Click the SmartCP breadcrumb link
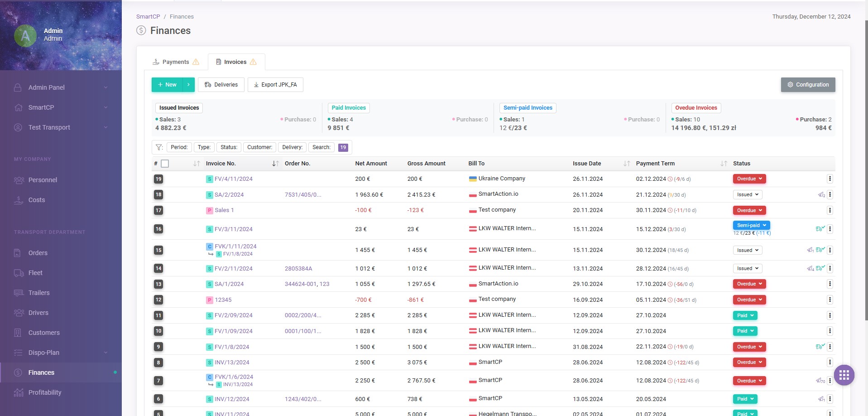The image size is (868, 416). pos(148,16)
